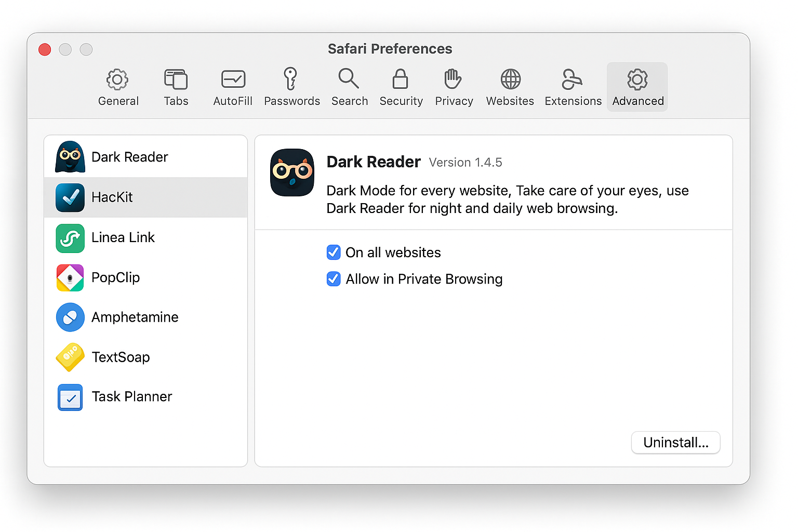Viewport: 798px width, 532px height.
Task: Click the large Dark Reader detail icon
Action: click(292, 172)
